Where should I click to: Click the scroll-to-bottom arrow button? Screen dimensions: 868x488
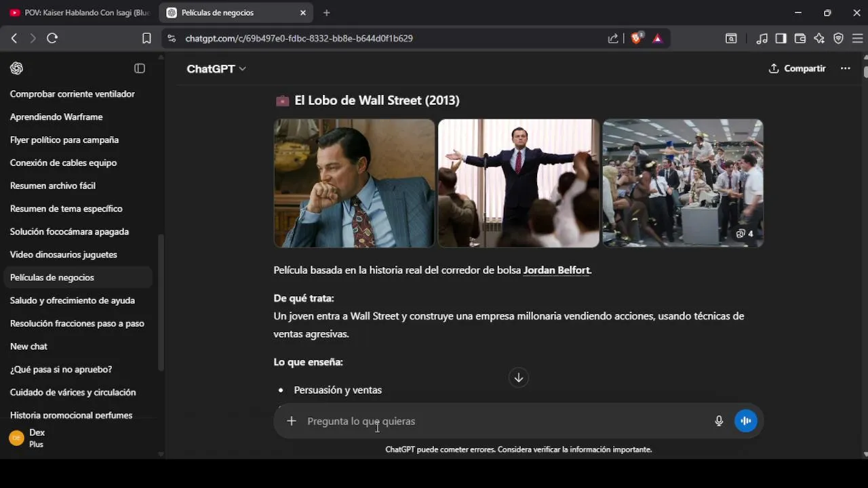[x=519, y=378]
